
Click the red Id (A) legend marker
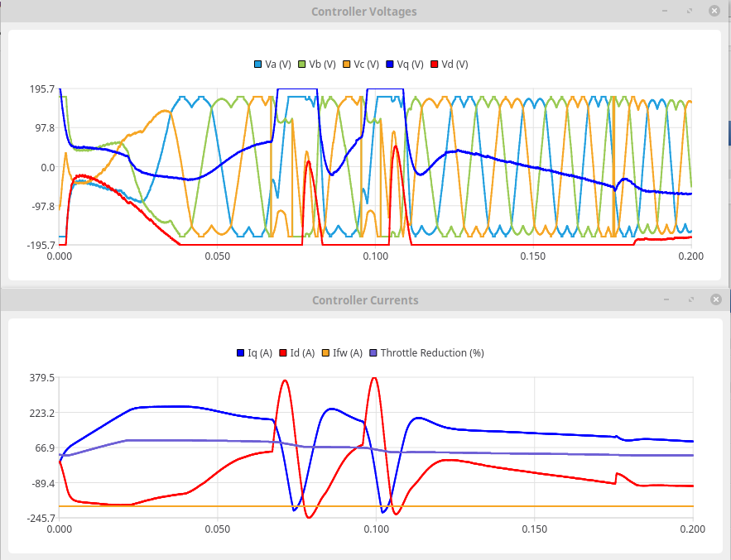[286, 353]
